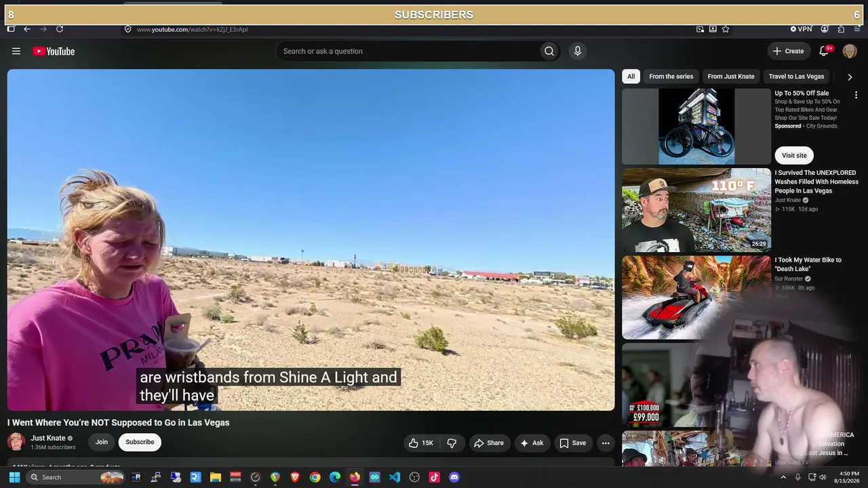868x488 pixels.
Task: Select the From Just Knate chip
Action: click(731, 77)
